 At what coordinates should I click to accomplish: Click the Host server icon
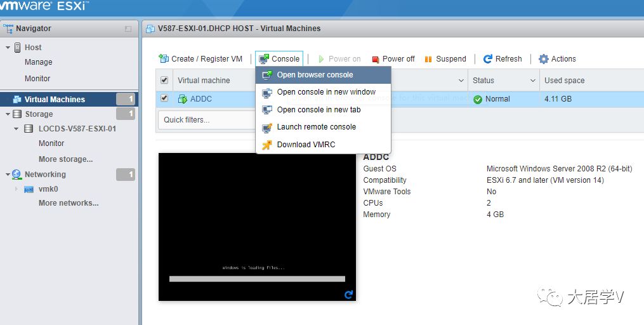click(x=17, y=47)
